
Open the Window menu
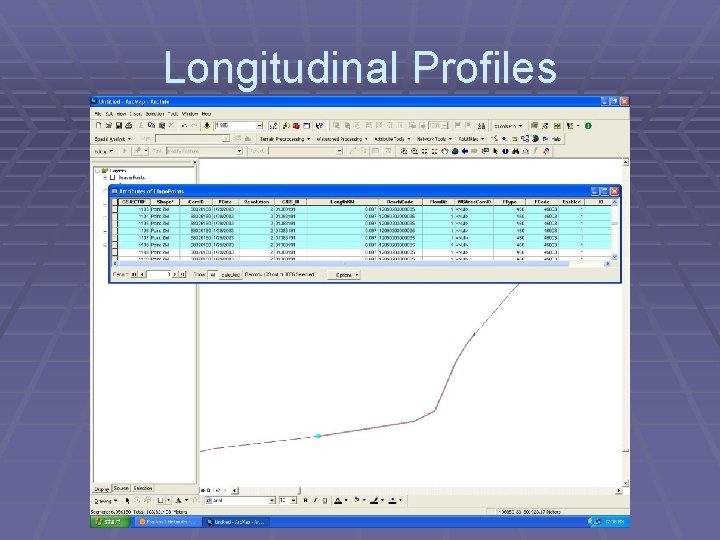pyautogui.click(x=190, y=113)
